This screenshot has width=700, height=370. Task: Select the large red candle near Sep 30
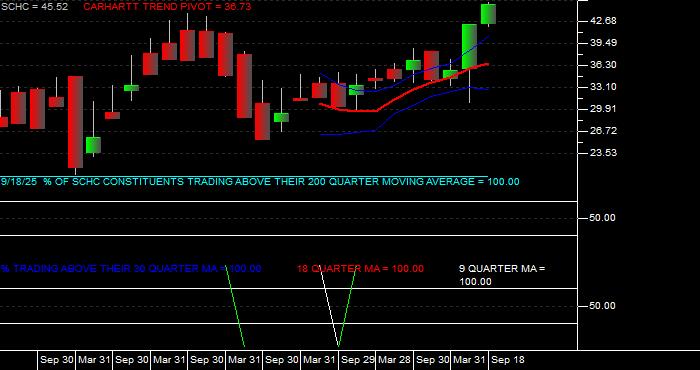pos(75,122)
